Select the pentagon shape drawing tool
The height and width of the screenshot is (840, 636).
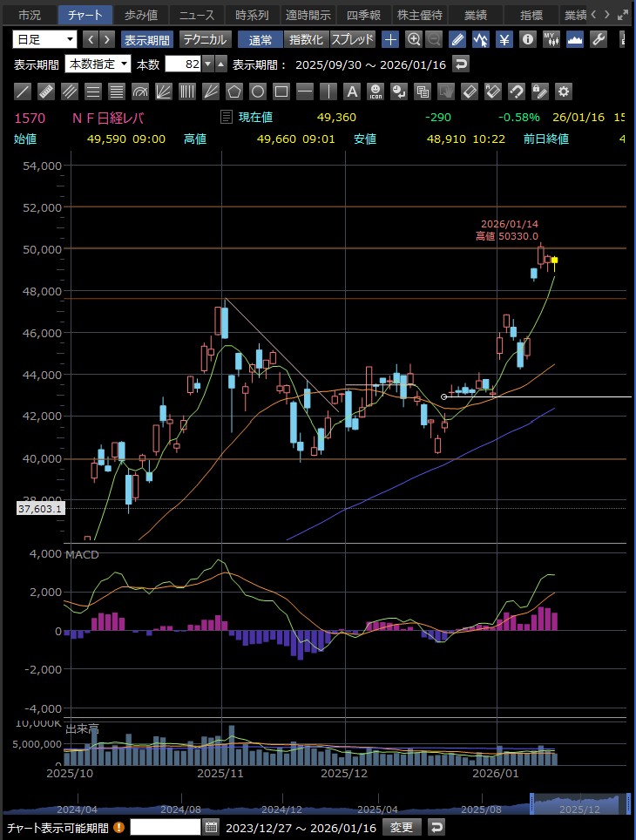click(x=234, y=91)
